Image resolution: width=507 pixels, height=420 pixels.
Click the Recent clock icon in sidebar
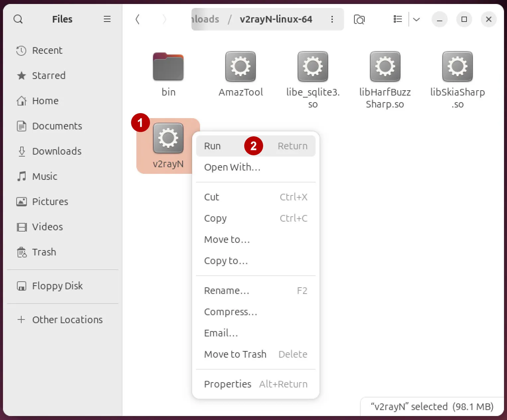pos(21,50)
